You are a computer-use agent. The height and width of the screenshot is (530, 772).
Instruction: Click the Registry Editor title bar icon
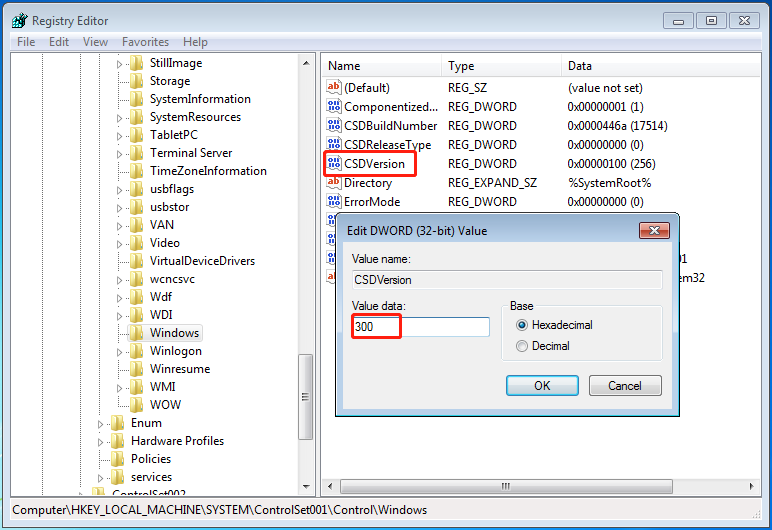coord(19,20)
